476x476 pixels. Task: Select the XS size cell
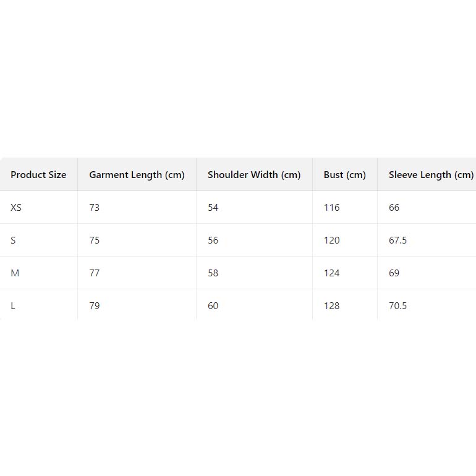[16, 208]
